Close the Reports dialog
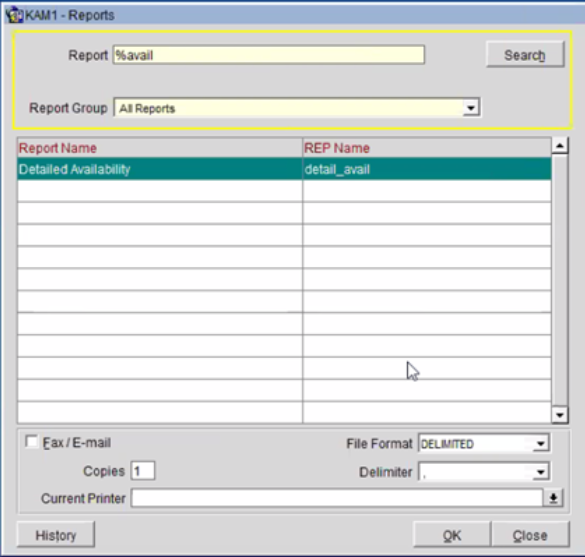The width and height of the screenshot is (585, 557). pos(530,535)
